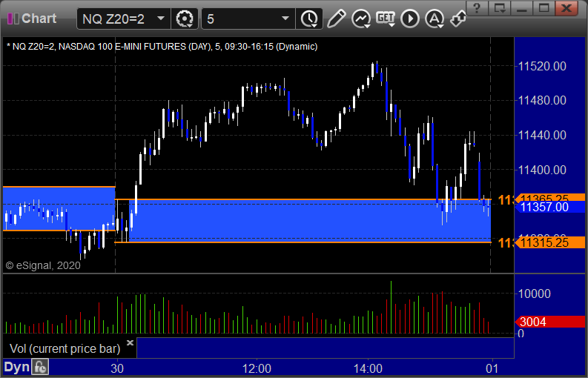Screen dimensions: 588x378
Task: Click the 11315.25 orange price marker
Action: (x=549, y=242)
